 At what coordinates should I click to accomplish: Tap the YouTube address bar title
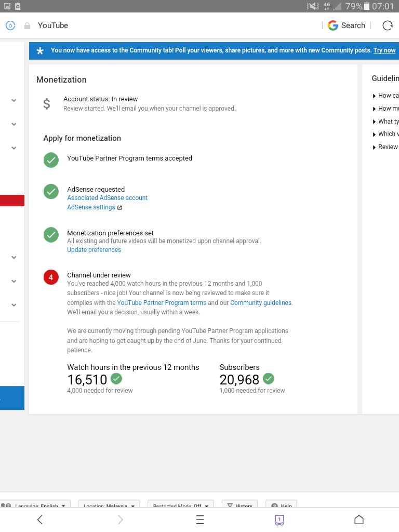pos(53,25)
